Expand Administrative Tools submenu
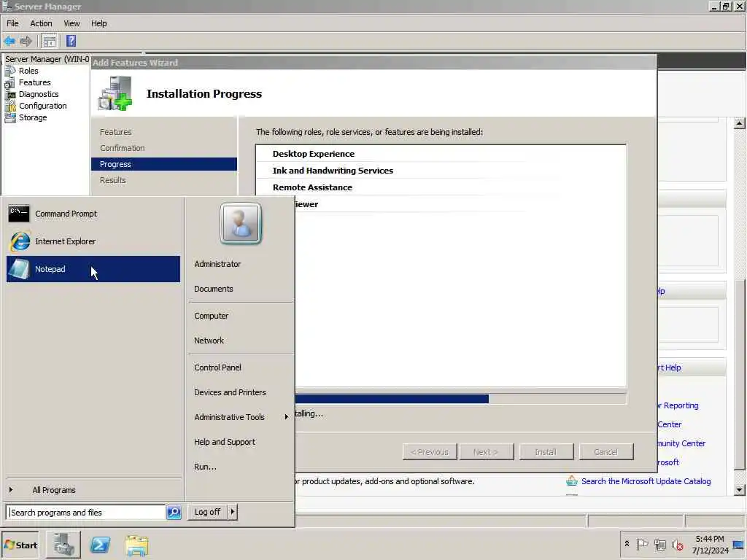Screen dimensions: 747x560 [241, 417]
